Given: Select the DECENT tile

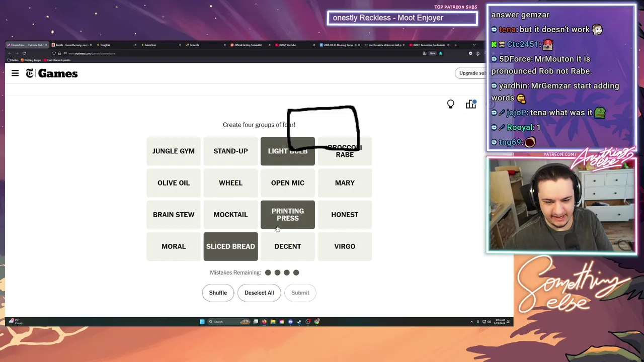Looking at the screenshot, I should 288,246.
